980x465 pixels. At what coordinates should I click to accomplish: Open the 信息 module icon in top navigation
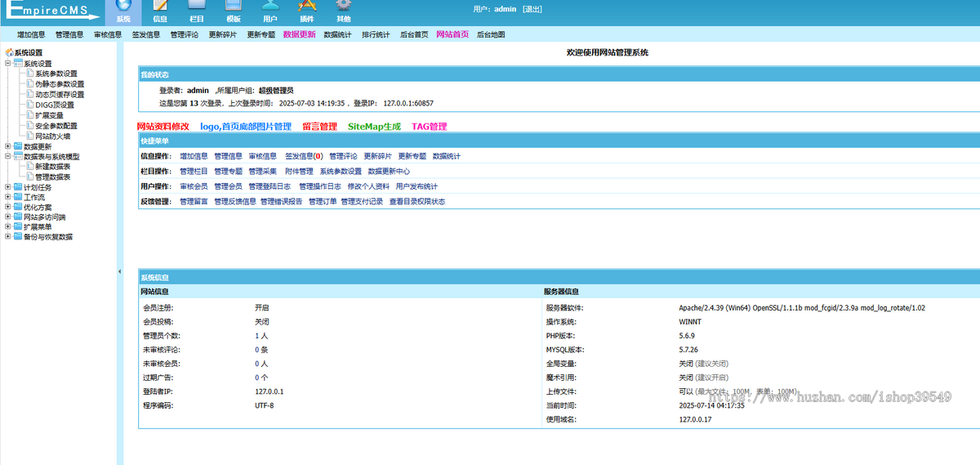[160, 5]
